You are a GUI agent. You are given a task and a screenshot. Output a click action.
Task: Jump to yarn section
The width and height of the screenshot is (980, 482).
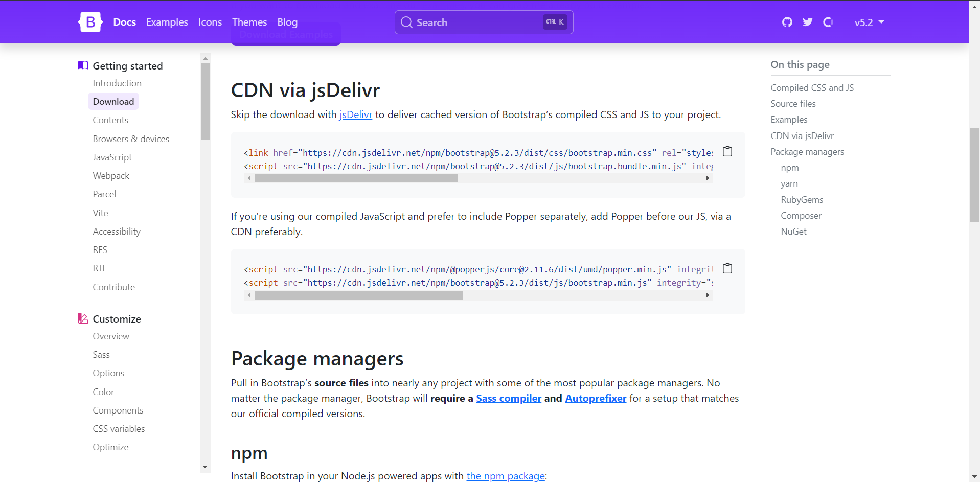[x=789, y=183]
